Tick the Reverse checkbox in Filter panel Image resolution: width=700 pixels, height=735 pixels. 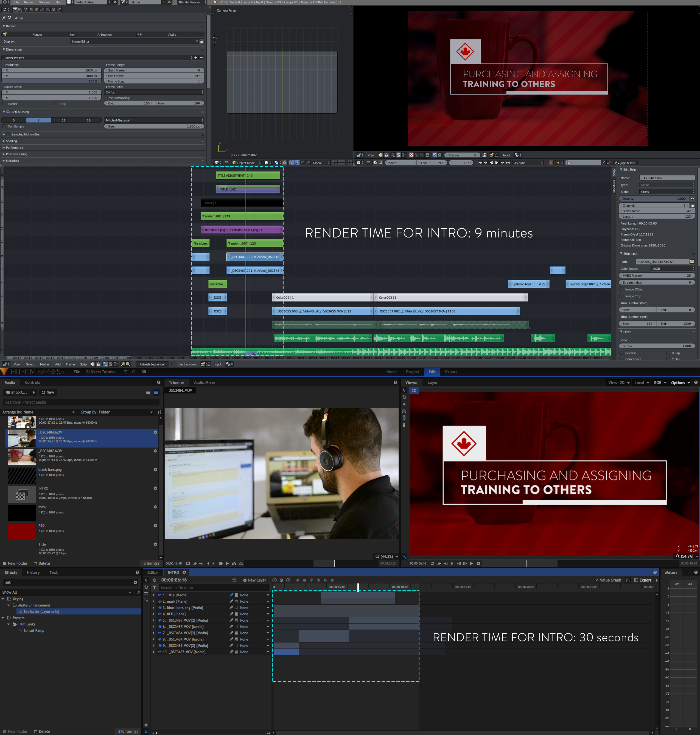click(x=621, y=353)
